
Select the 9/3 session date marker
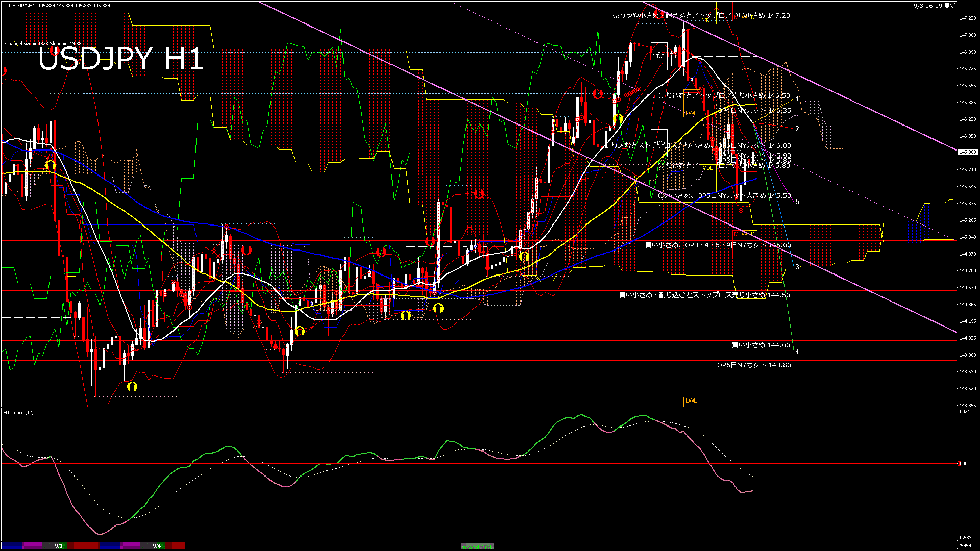point(59,546)
